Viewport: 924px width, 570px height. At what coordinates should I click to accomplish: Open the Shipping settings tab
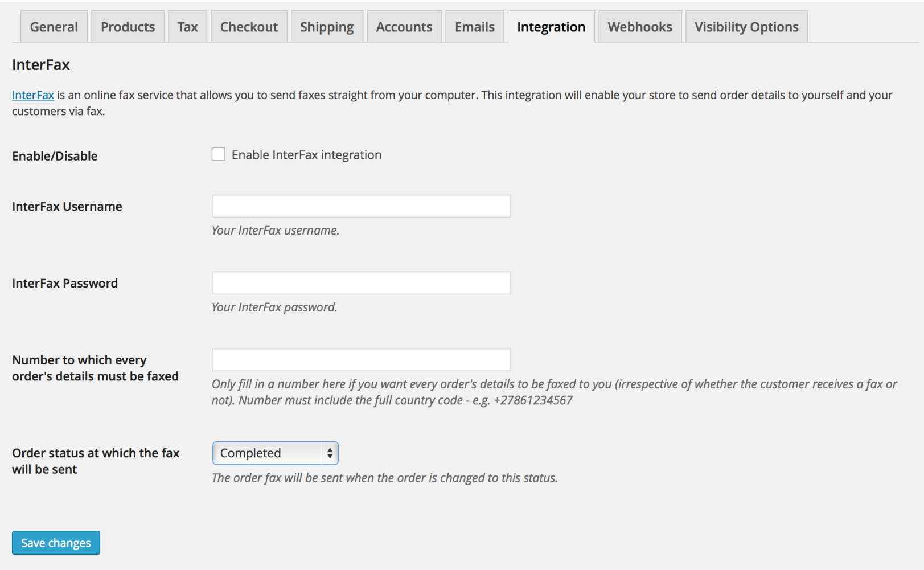coord(327,26)
